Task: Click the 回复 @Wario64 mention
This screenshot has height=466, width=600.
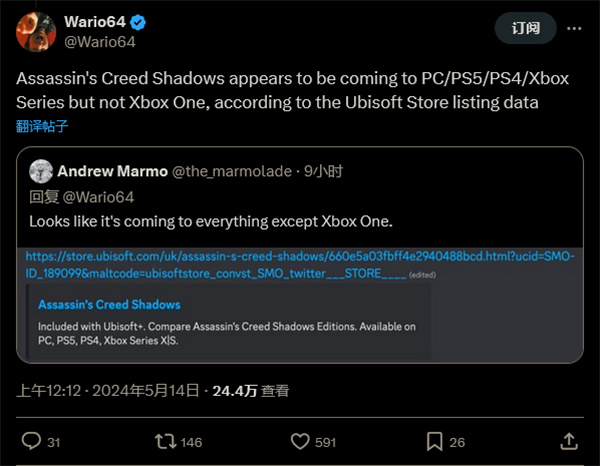Action: [x=98, y=197]
